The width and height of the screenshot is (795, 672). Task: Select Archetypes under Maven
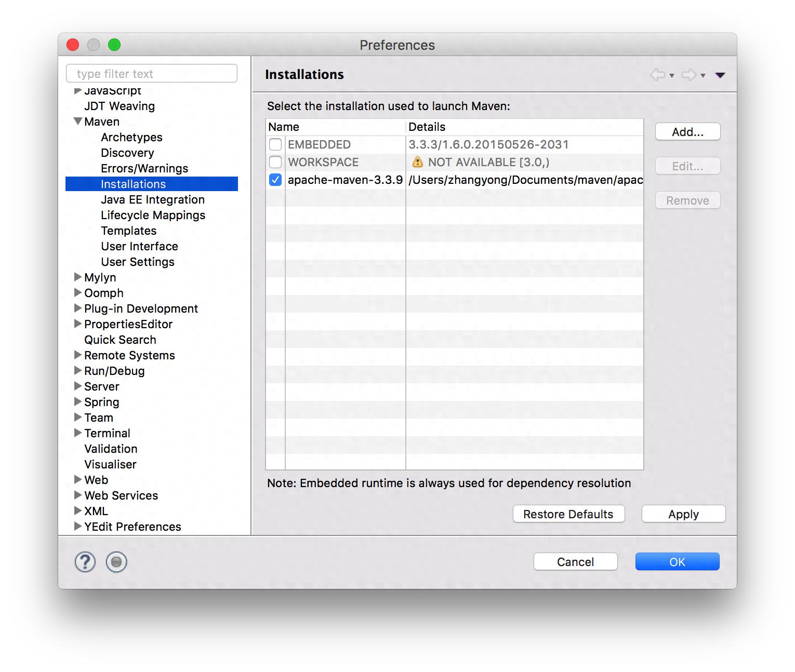pos(131,137)
